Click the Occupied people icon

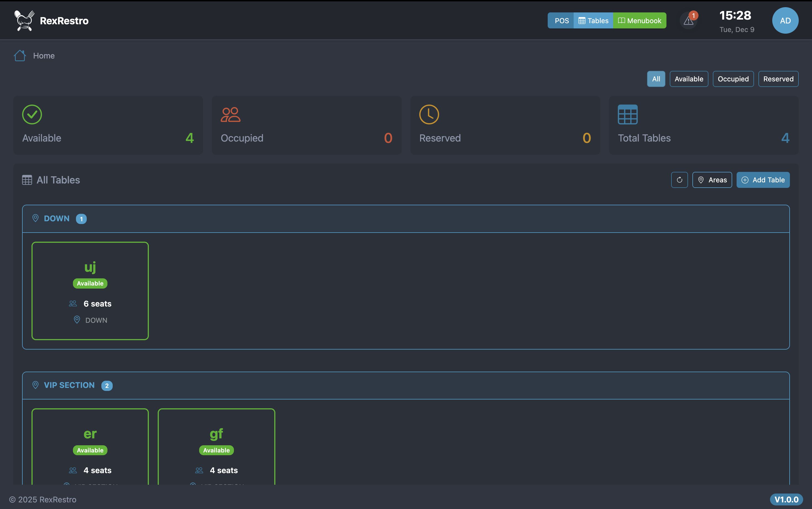coord(230,114)
